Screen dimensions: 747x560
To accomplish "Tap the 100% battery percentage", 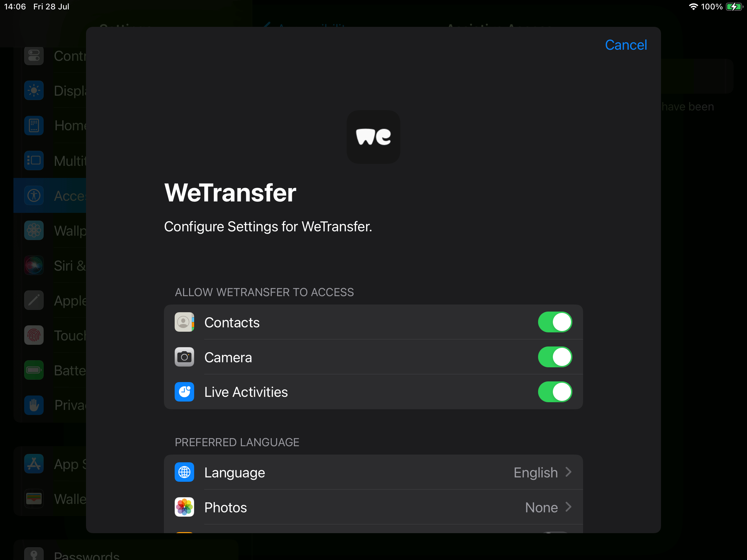I will tap(712, 6).
